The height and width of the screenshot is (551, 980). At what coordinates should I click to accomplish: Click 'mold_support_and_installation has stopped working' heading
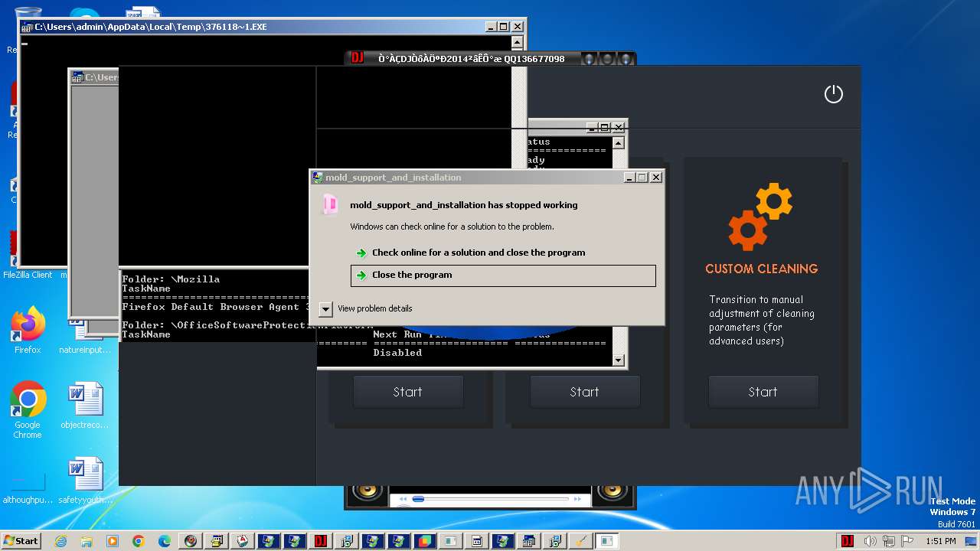coord(464,205)
